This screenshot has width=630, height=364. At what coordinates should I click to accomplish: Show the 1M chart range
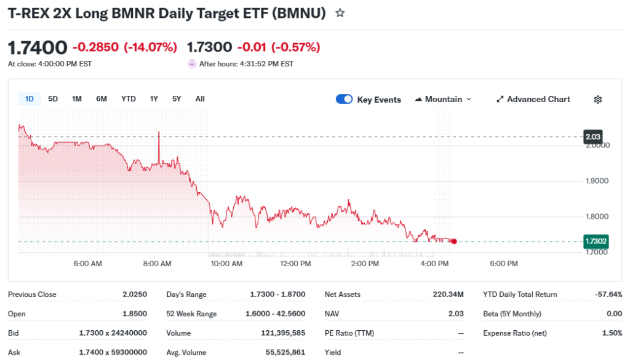click(77, 99)
